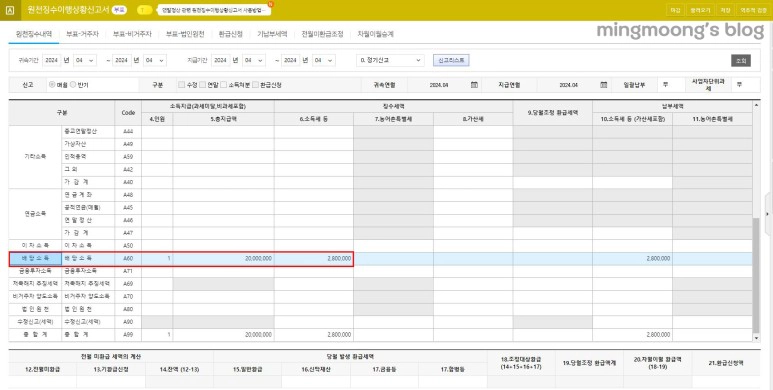Click the side panel expand arrow at right edge
Screen dimensions: 773x390
(768, 213)
